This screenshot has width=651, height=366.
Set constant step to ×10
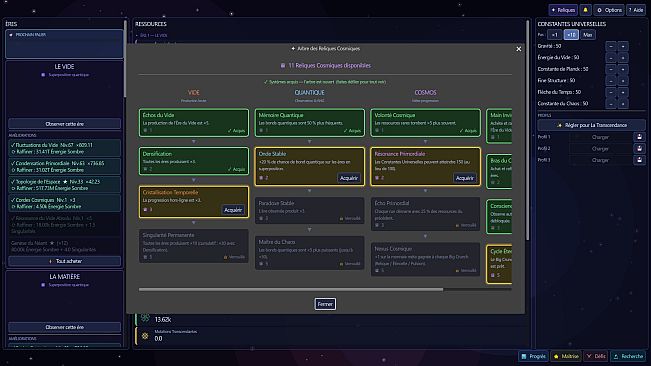point(571,35)
